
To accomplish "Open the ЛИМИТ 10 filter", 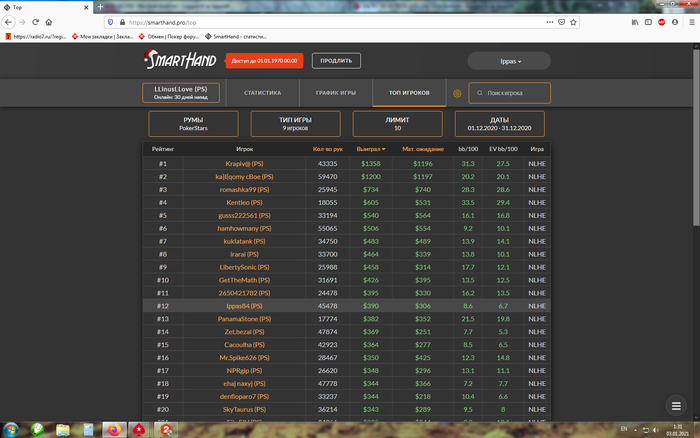I will pyautogui.click(x=397, y=124).
